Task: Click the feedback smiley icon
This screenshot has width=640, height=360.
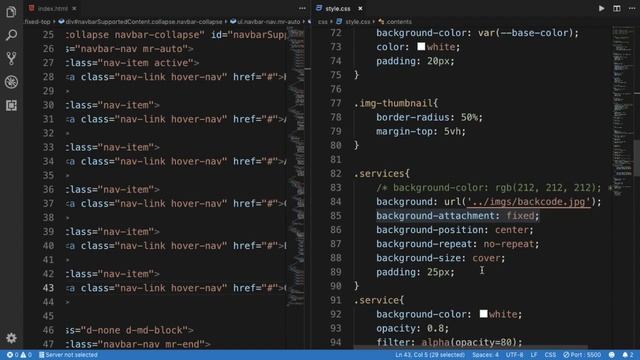Action: 611,355
